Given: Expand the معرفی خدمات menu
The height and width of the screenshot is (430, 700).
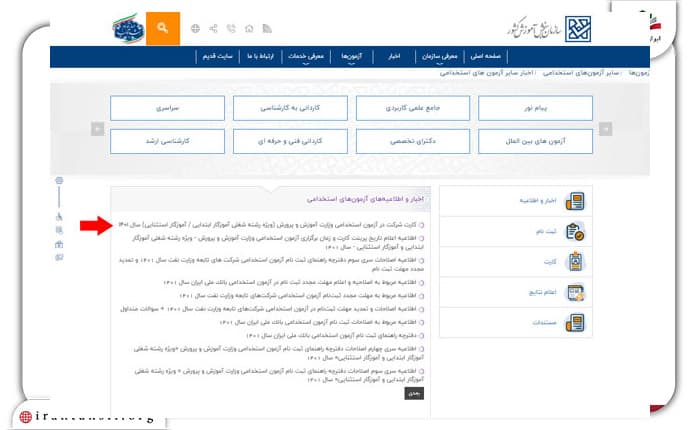Looking at the screenshot, I should pyautogui.click(x=305, y=56).
